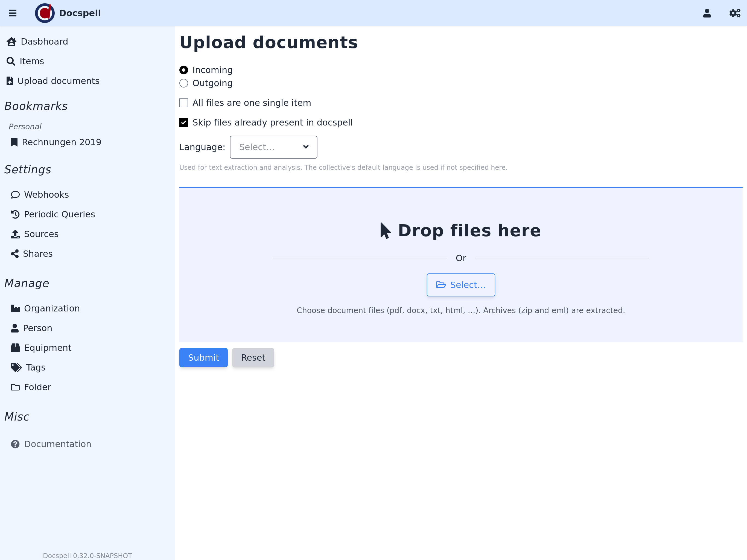Enable All files are one single item
Viewport: 747px width, 560px height.
pos(184,103)
